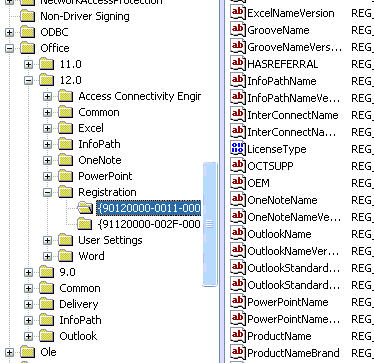Click the OneNoteName string value icon
The image size is (374, 363).
pyautogui.click(x=238, y=199)
